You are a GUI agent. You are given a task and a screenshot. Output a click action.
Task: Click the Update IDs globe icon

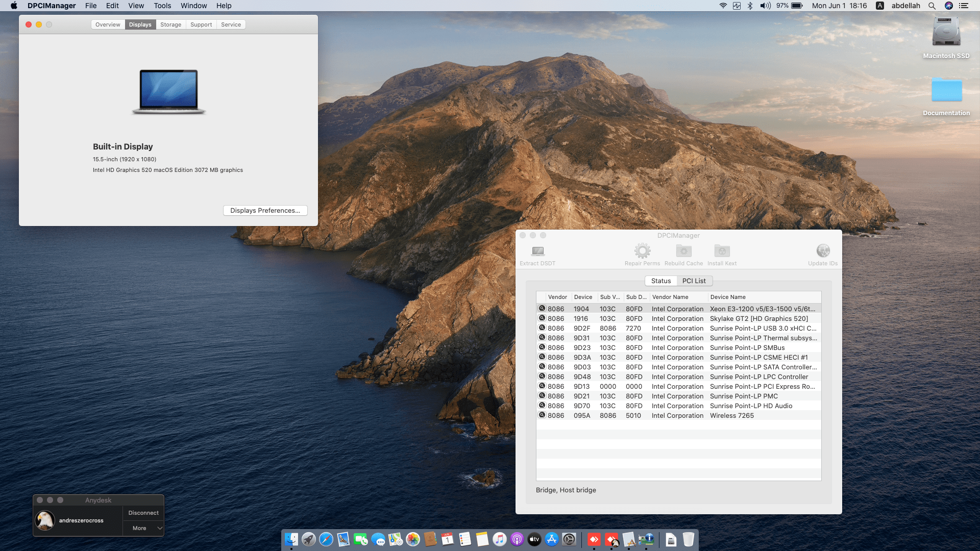pos(823,251)
